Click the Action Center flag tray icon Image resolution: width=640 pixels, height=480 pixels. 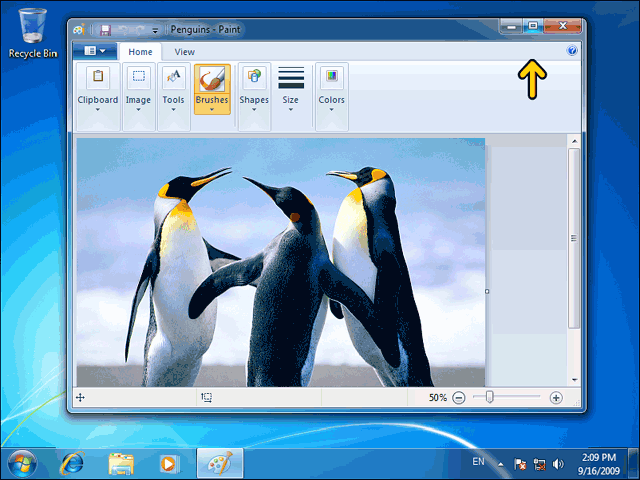pyautogui.click(x=520, y=464)
